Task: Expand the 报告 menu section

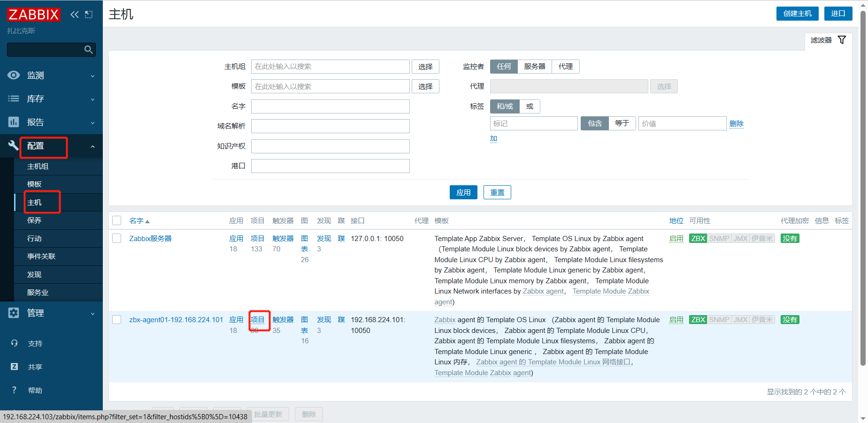Action: (x=51, y=122)
